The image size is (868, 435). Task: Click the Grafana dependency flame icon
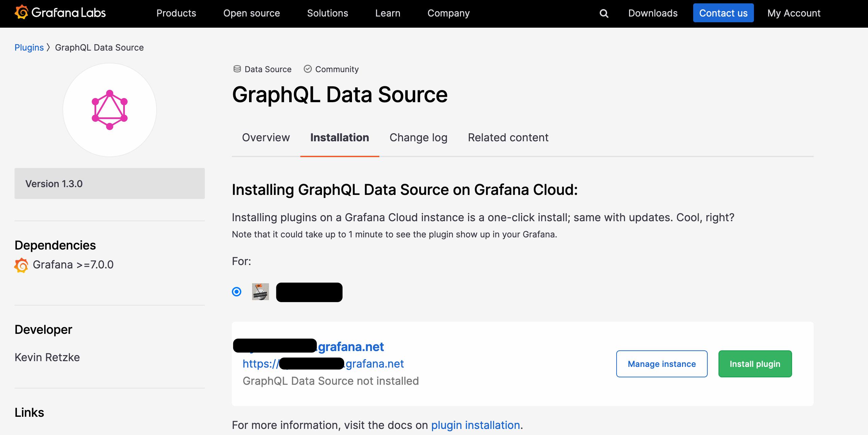[21, 265]
